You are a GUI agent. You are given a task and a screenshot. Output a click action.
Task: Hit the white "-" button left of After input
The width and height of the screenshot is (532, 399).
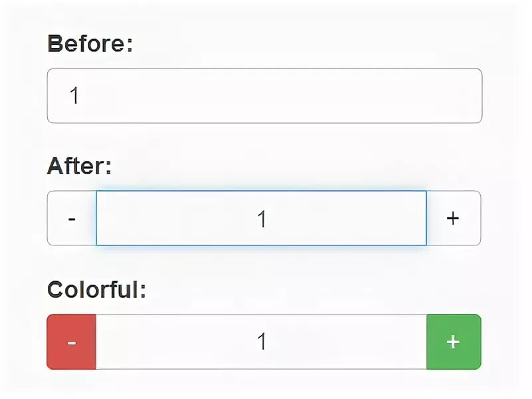(72, 218)
